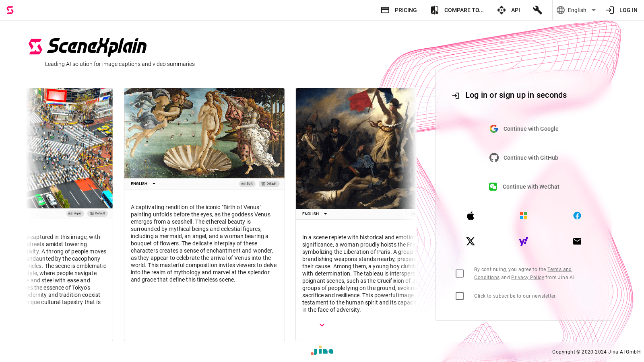Click the tagline 'Leading AI solution for image captions'

click(120, 64)
